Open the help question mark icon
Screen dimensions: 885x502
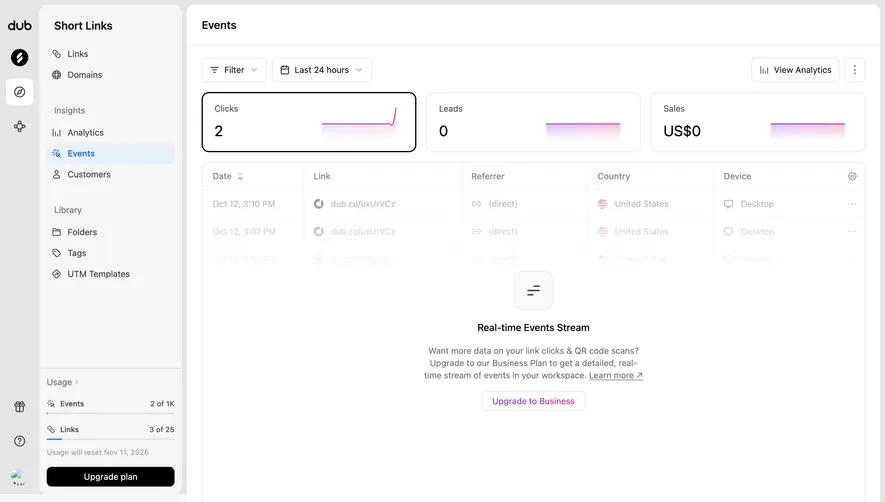point(19,441)
